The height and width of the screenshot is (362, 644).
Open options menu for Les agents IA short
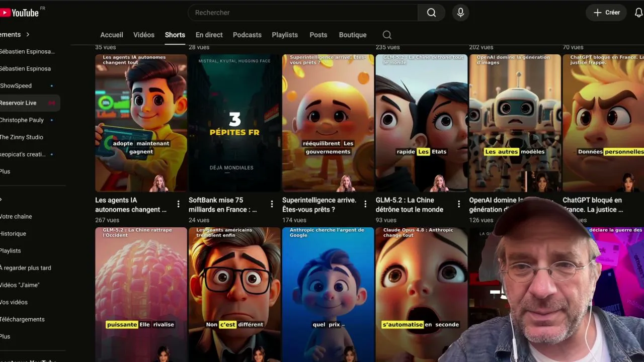click(178, 204)
